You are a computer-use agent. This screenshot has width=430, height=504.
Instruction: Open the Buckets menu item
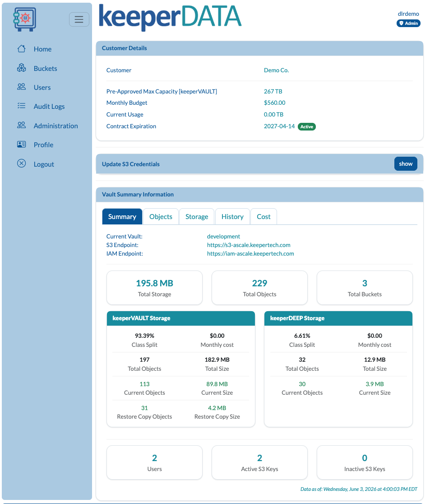[45, 68]
